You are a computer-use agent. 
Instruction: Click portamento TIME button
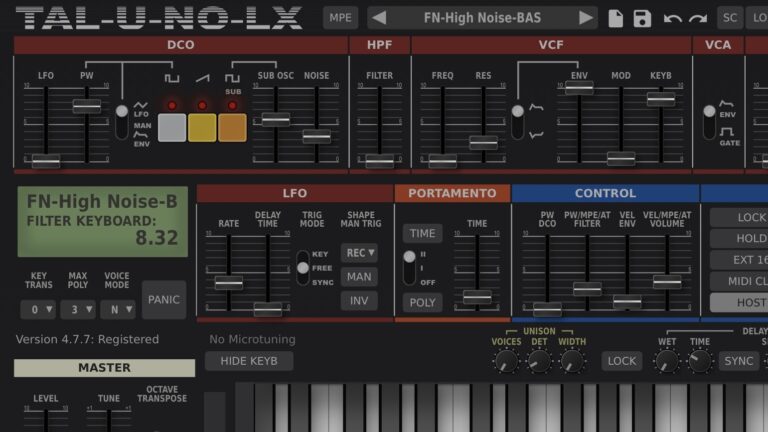(422, 233)
